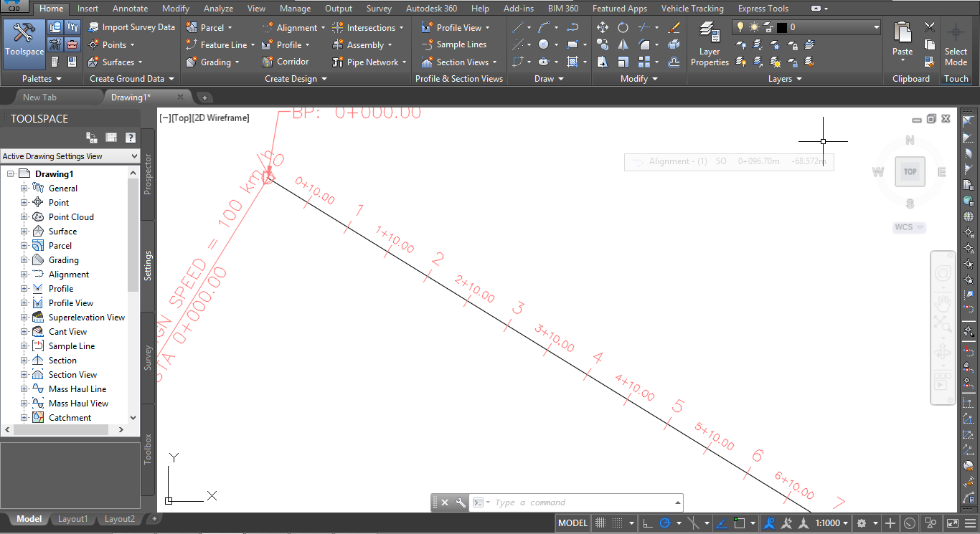Open the current layer dropdown list
Screen dimensions: 980x534
tap(876, 27)
